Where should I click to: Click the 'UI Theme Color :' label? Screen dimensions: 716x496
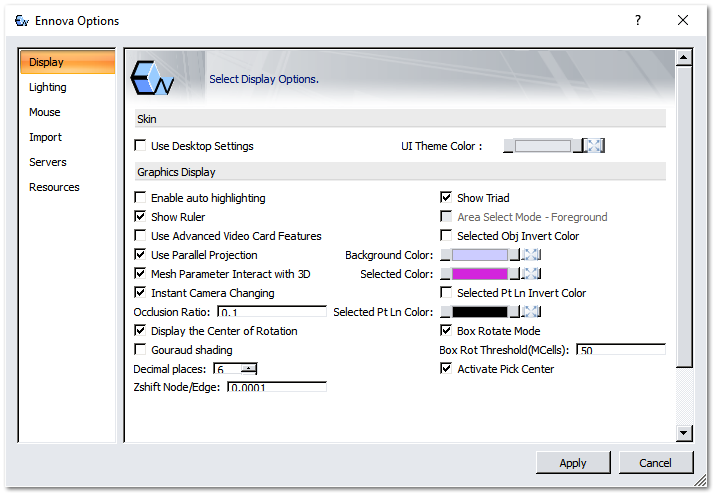[x=442, y=146]
